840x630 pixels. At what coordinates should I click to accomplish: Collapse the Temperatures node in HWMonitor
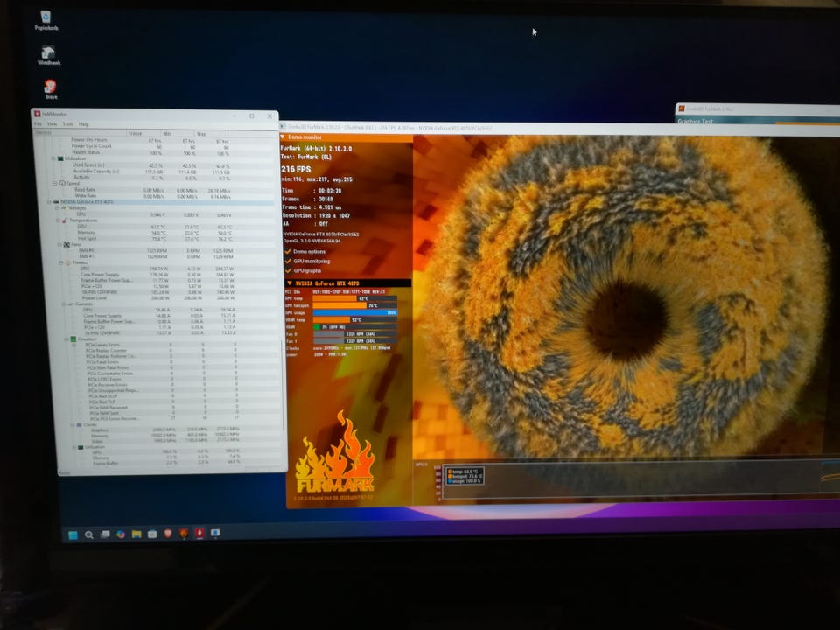pos(59,220)
